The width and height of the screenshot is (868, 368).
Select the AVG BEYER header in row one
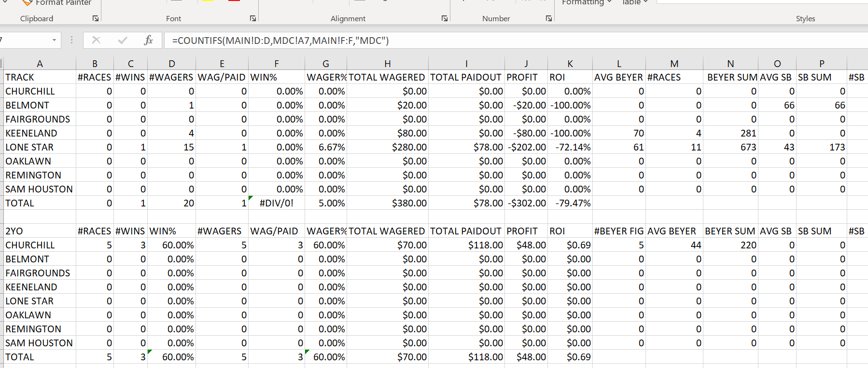[619, 77]
